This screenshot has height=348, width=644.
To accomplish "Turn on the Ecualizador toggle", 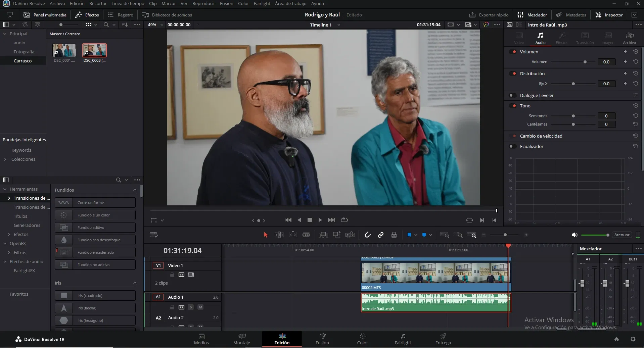I will pyautogui.click(x=513, y=146).
